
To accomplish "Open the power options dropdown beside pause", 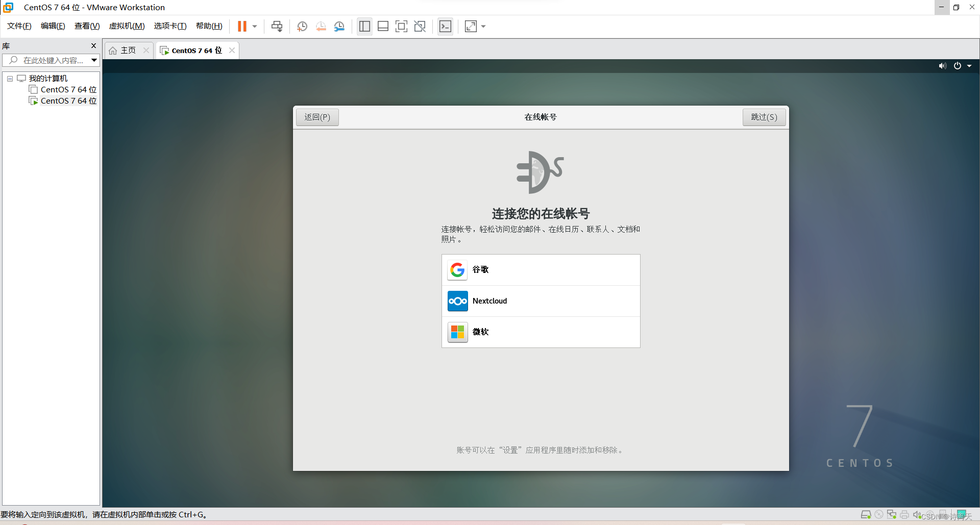I will 255,27.
